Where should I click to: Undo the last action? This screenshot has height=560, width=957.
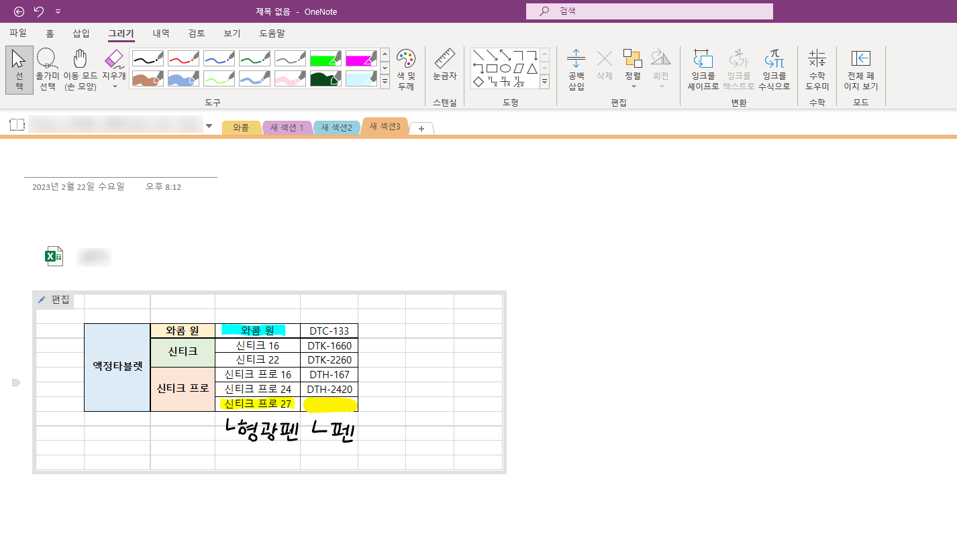pos(38,11)
